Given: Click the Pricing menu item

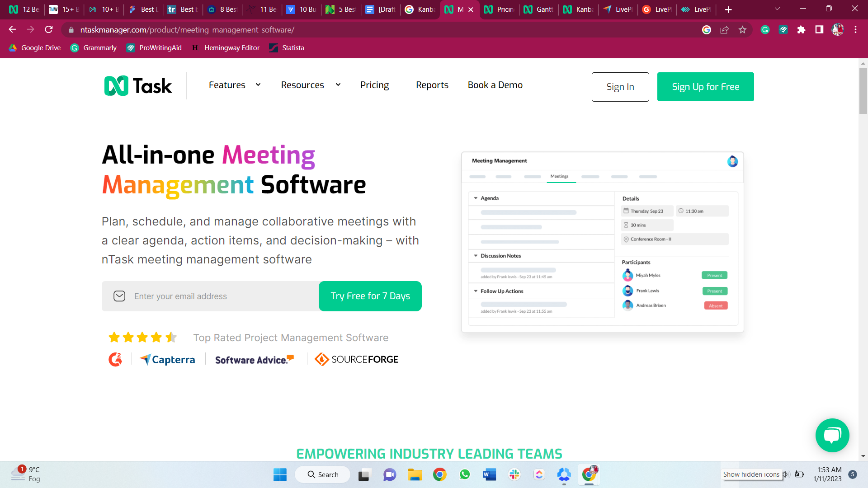Looking at the screenshot, I should [x=374, y=84].
